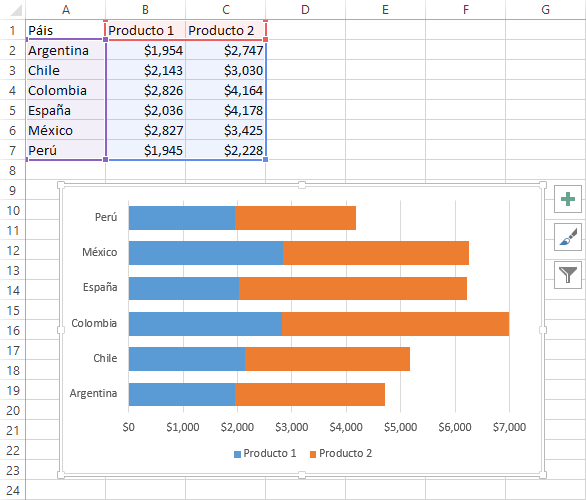
Task: Select column B header
Action: (x=145, y=10)
